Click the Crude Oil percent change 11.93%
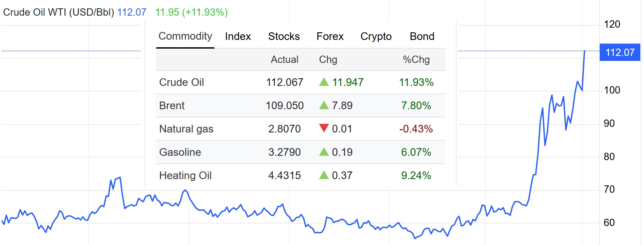The width and height of the screenshot is (644, 245). (416, 82)
